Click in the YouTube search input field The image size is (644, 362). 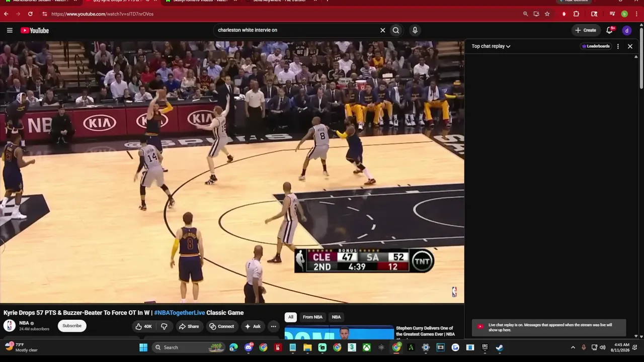[297, 30]
